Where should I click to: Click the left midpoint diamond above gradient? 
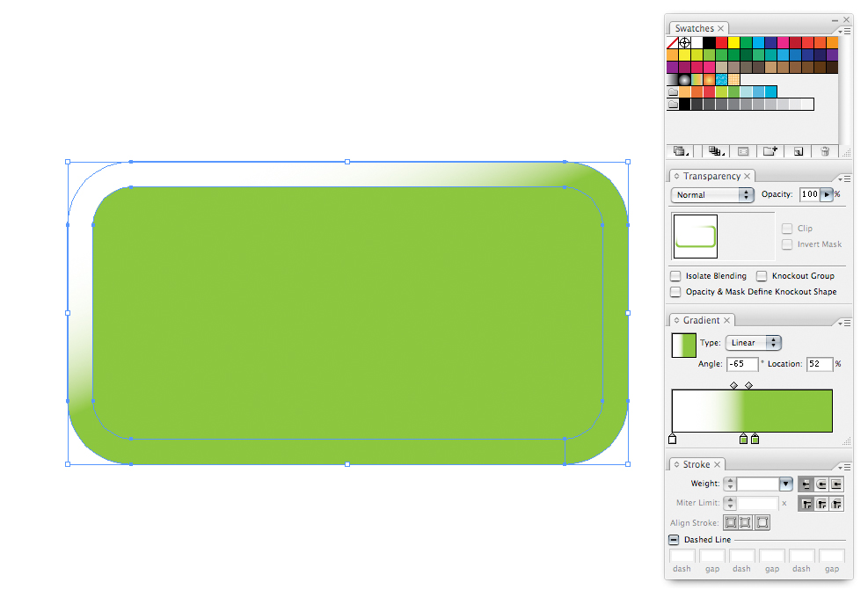point(733,385)
